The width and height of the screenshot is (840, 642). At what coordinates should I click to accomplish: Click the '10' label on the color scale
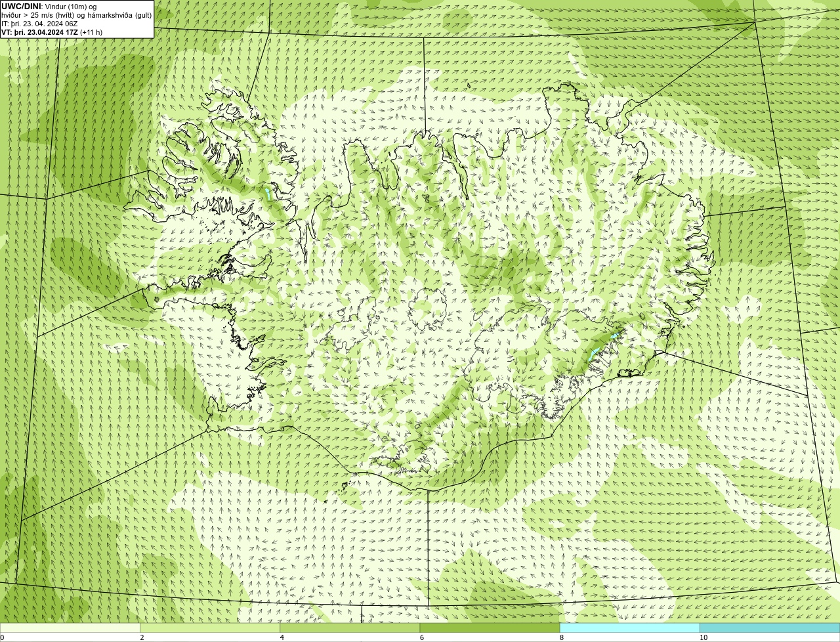tap(703, 637)
